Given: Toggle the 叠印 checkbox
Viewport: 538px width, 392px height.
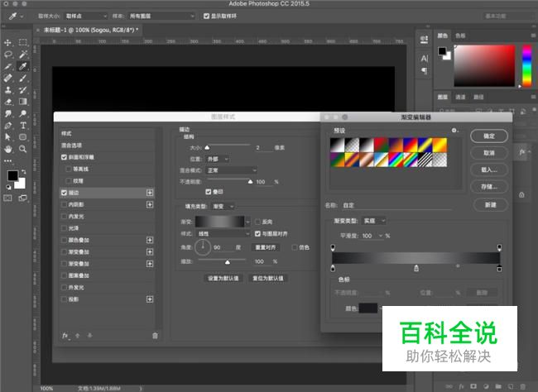Looking at the screenshot, I should pyautogui.click(x=209, y=192).
